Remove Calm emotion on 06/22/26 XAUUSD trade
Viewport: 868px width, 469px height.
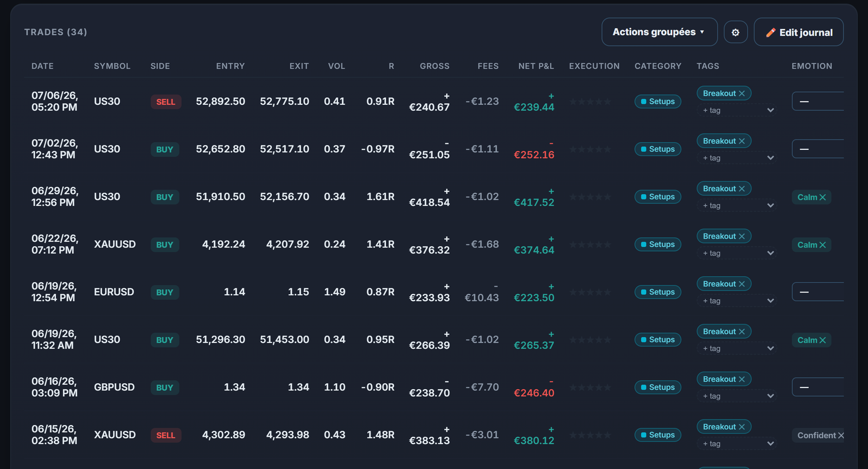tap(822, 245)
